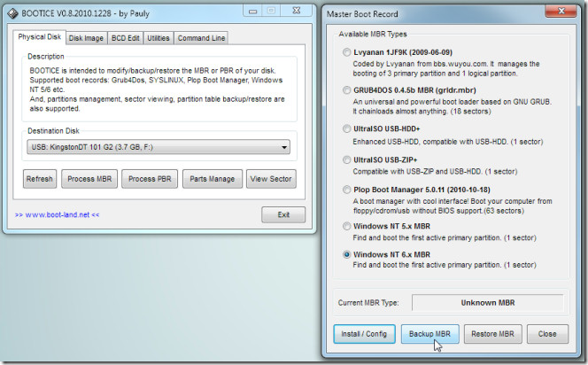Click the Parts Manage button
The width and height of the screenshot is (588, 365).
tap(213, 179)
